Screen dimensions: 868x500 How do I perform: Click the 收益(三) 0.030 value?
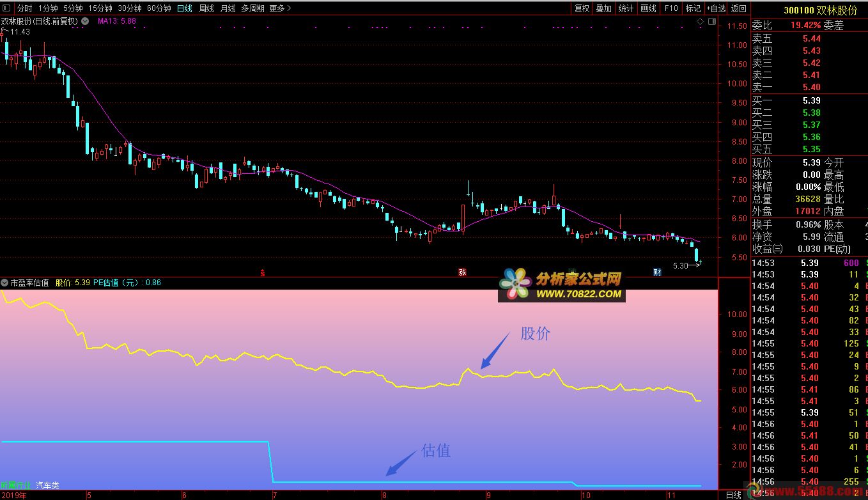808,249
